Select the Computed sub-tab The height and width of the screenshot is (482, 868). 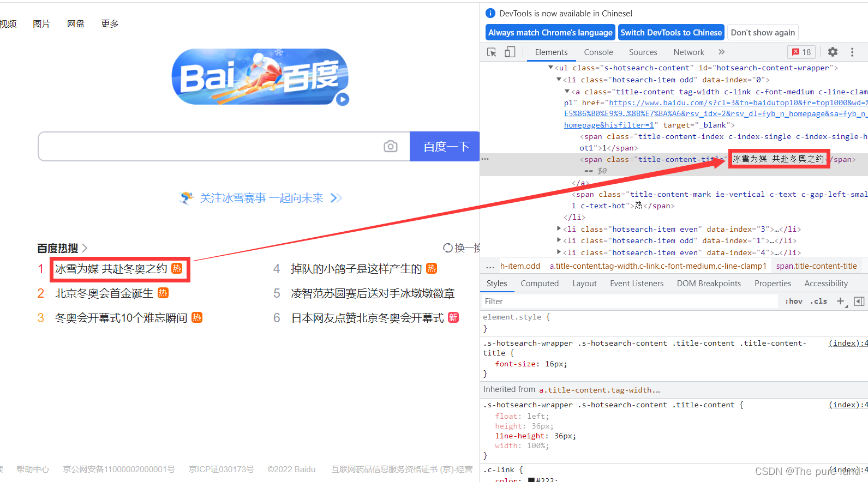click(x=540, y=284)
